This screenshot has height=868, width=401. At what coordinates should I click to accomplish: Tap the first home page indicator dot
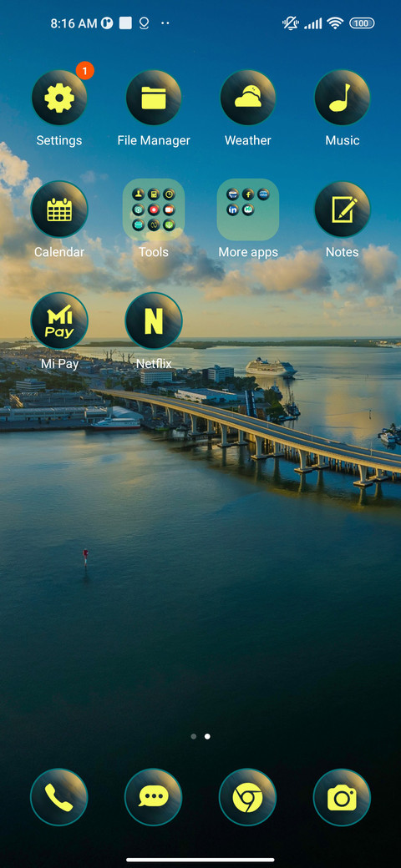[x=193, y=736]
